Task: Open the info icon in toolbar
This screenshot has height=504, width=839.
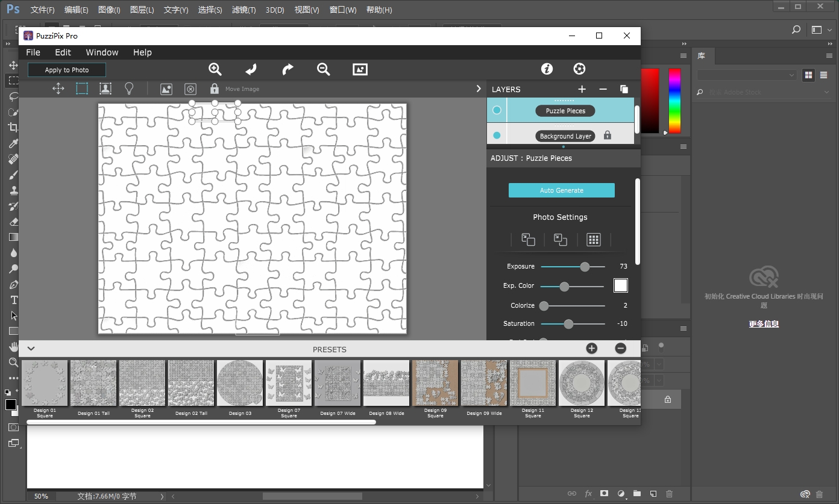Action: pyautogui.click(x=547, y=69)
